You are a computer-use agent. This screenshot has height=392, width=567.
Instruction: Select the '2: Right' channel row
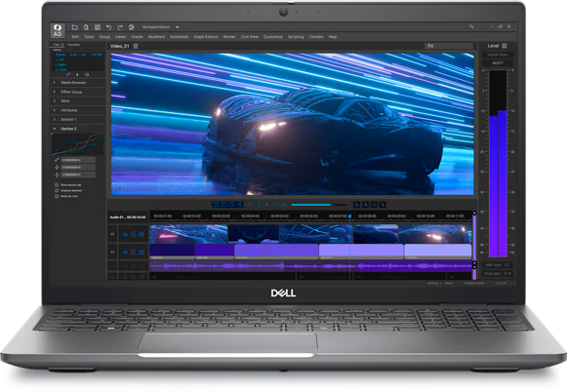click(61, 64)
